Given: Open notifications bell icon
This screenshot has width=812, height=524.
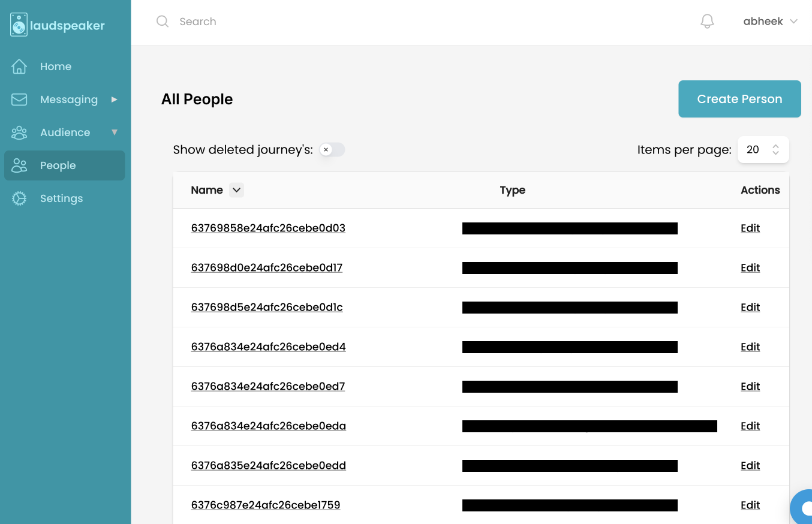Looking at the screenshot, I should coord(707,22).
